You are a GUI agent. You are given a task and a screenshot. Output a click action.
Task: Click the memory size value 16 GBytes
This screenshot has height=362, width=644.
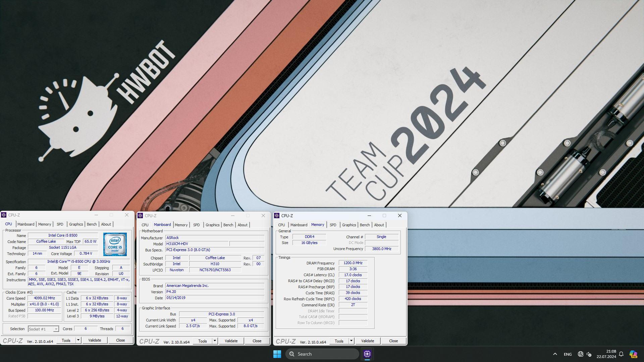pos(309,243)
